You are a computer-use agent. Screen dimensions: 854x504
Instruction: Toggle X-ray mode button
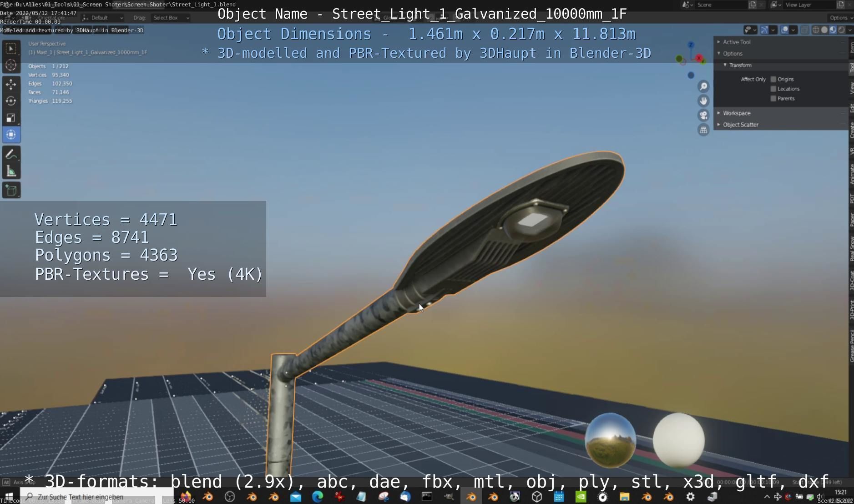tap(804, 30)
